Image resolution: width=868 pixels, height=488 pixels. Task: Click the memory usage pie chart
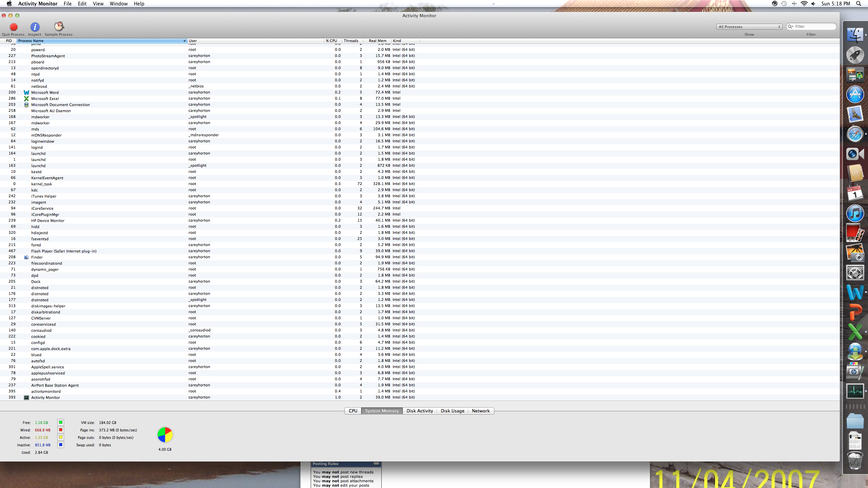(165, 435)
